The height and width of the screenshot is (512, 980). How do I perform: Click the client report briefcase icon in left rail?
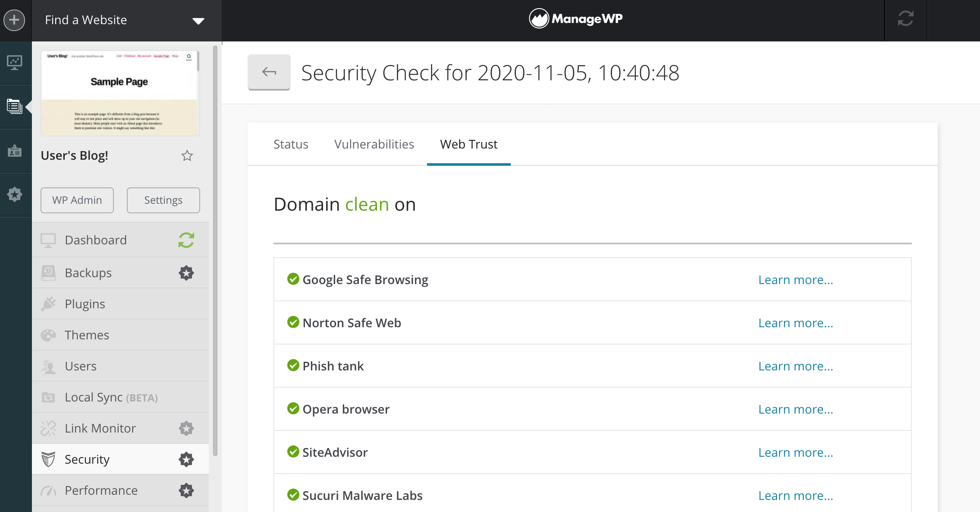pyautogui.click(x=15, y=151)
